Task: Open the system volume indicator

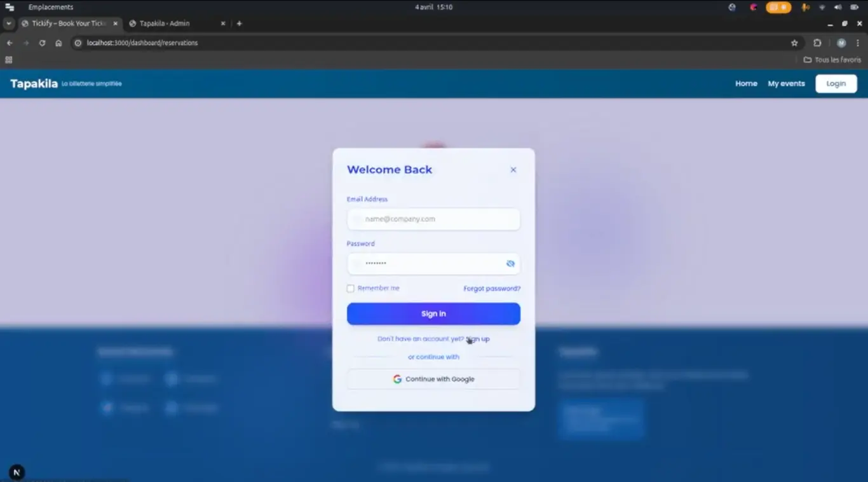Action: (x=837, y=7)
